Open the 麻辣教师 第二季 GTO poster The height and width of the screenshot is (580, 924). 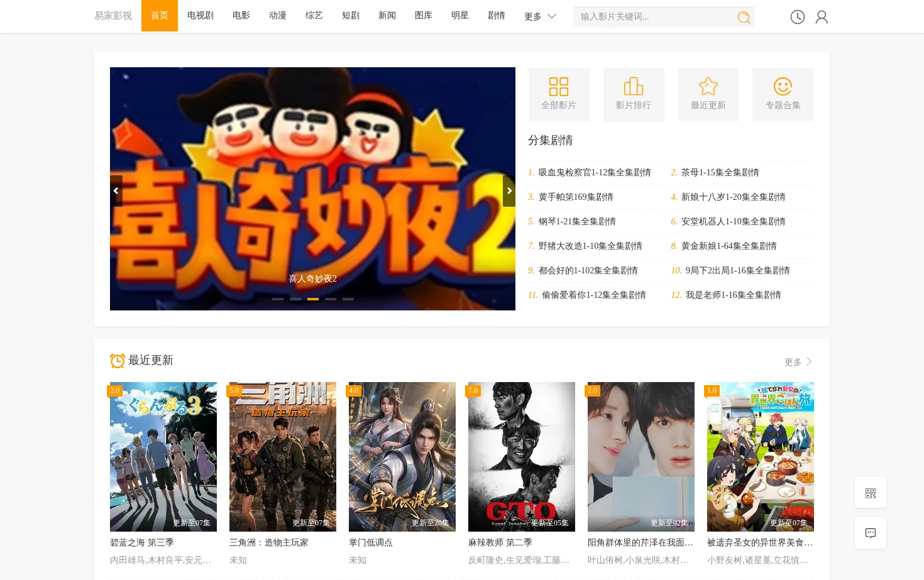coord(522,457)
